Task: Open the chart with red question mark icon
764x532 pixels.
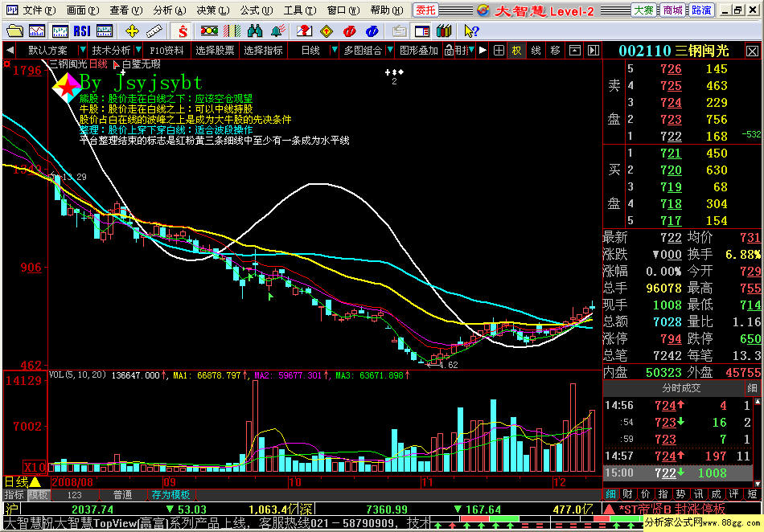Action: (x=304, y=31)
